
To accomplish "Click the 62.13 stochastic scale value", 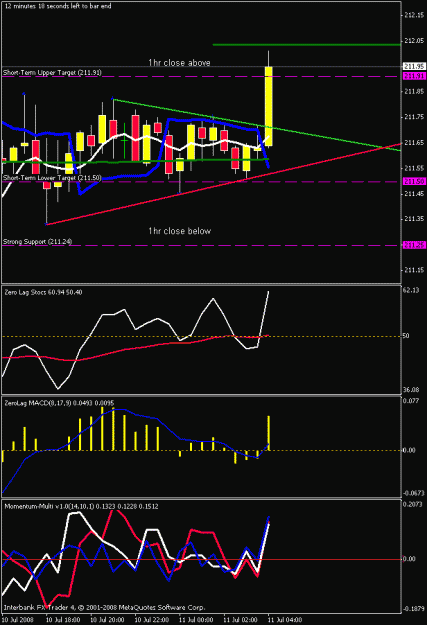I will pyautogui.click(x=411, y=290).
